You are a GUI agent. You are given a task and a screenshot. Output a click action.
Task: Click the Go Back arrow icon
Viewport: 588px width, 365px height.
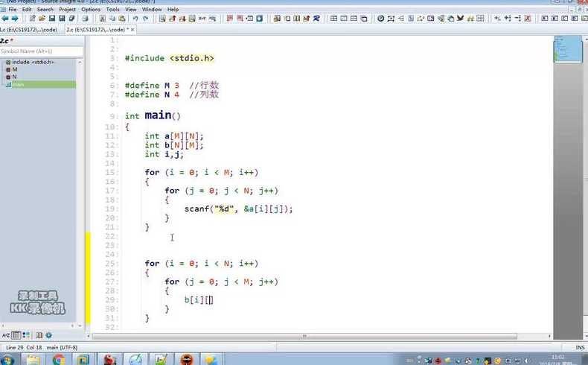(5, 18)
